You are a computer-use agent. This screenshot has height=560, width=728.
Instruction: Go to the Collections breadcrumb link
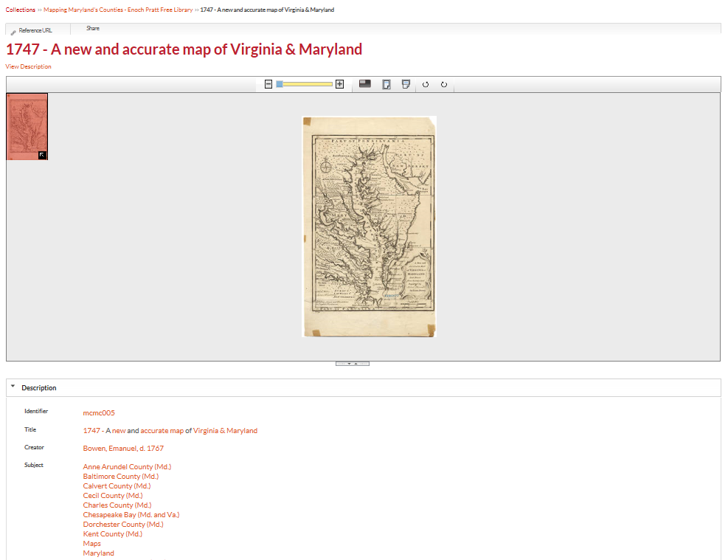tap(21, 10)
